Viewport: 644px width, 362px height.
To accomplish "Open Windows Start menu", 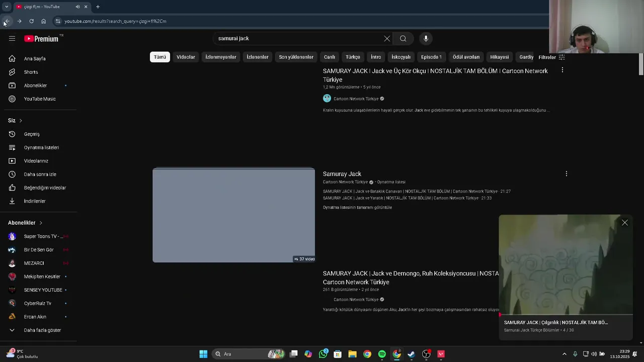I will pos(203,354).
